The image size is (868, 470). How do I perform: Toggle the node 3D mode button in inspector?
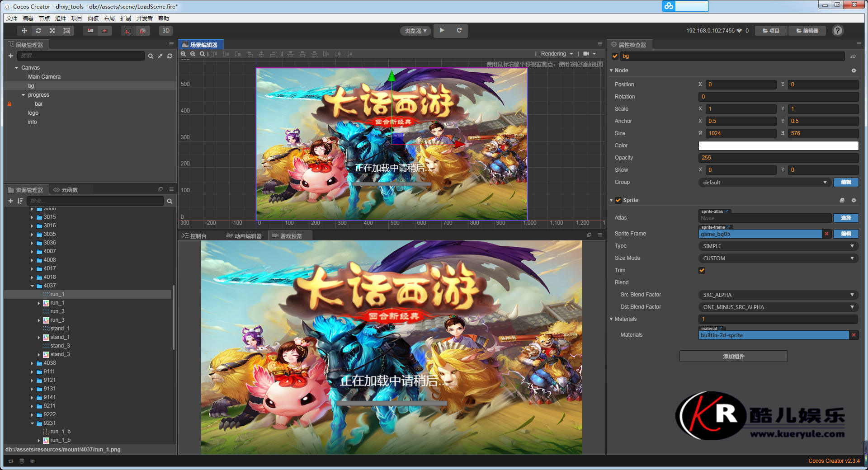pyautogui.click(x=853, y=56)
